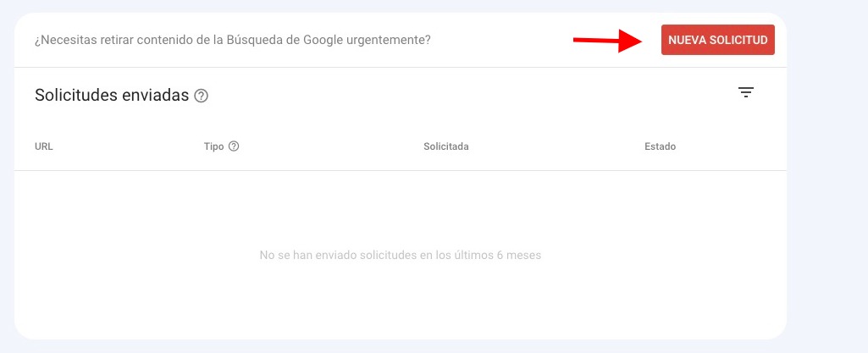Open help icon next to Solicitudes enviadas
Image resolution: width=868 pixels, height=353 pixels.
tap(201, 97)
